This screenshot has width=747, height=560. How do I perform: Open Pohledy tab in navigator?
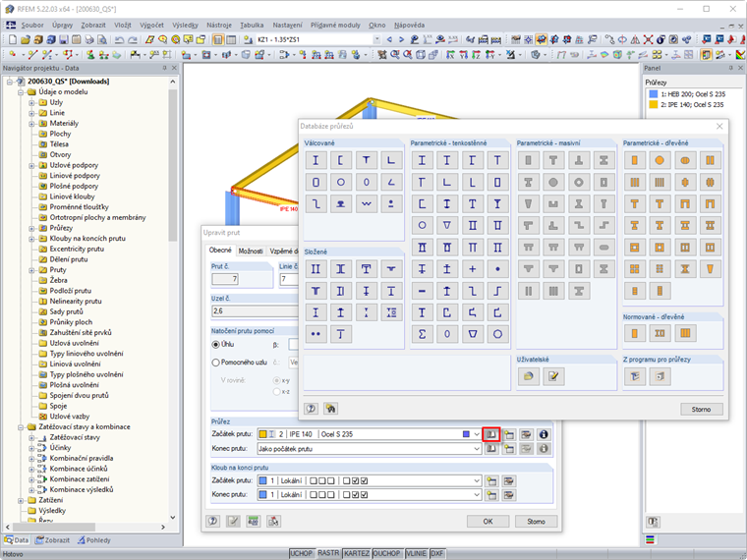point(94,540)
